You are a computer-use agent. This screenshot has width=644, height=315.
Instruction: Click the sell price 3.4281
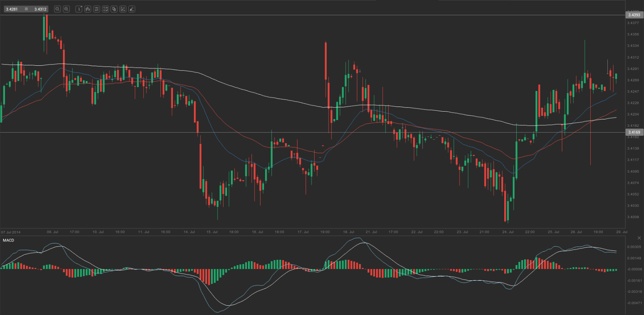[12, 9]
